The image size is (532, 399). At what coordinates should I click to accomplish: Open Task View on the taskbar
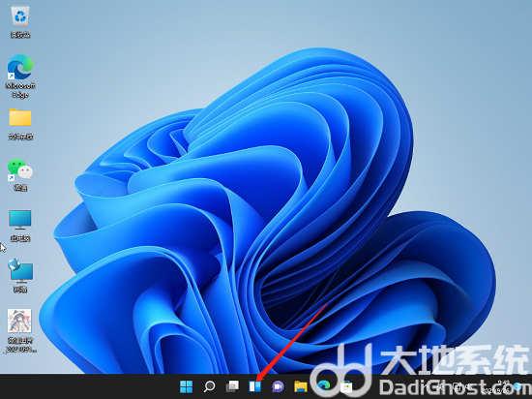click(232, 386)
